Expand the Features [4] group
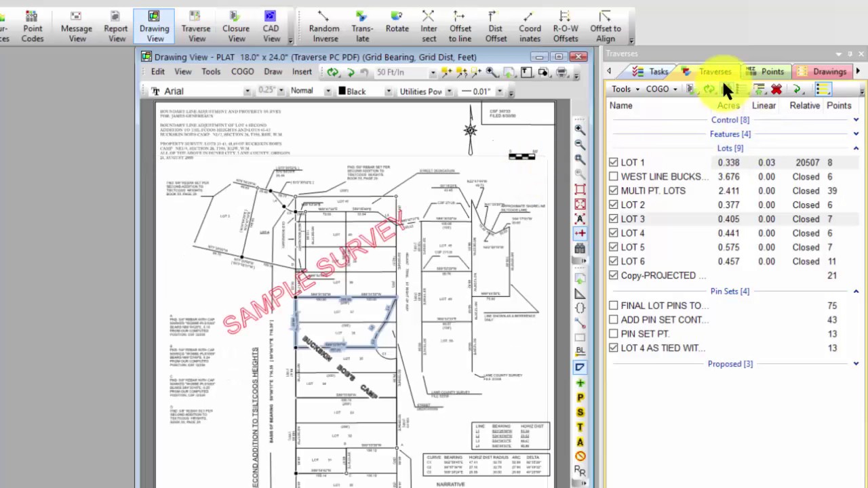868x488 pixels. pyautogui.click(x=856, y=134)
